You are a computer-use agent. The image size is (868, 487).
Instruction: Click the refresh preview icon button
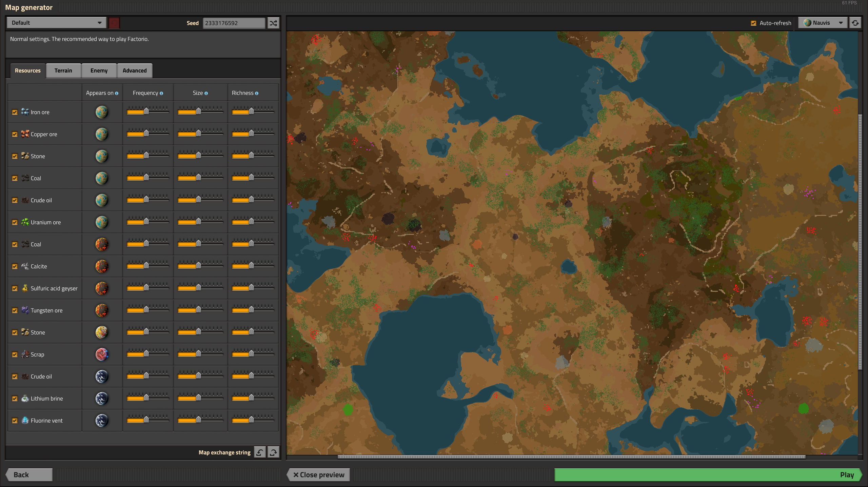pyautogui.click(x=855, y=23)
